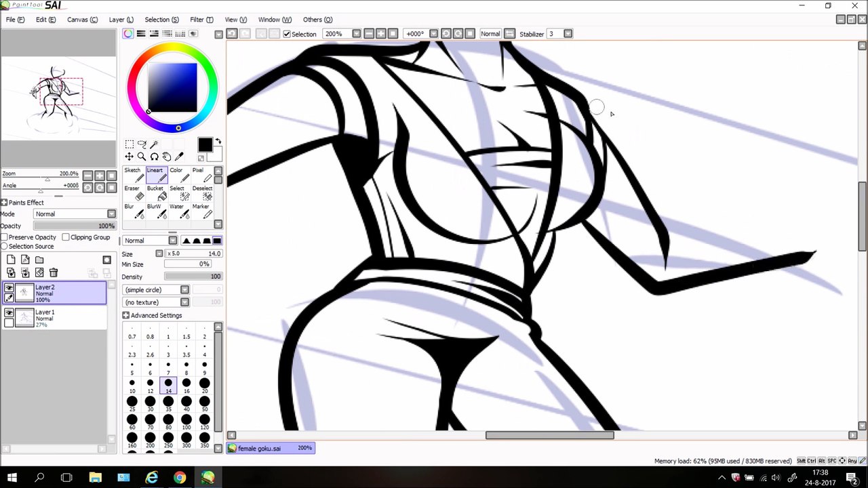This screenshot has height=488, width=868.
Task: Adjust the layer Opacity slider
Action: (x=75, y=226)
